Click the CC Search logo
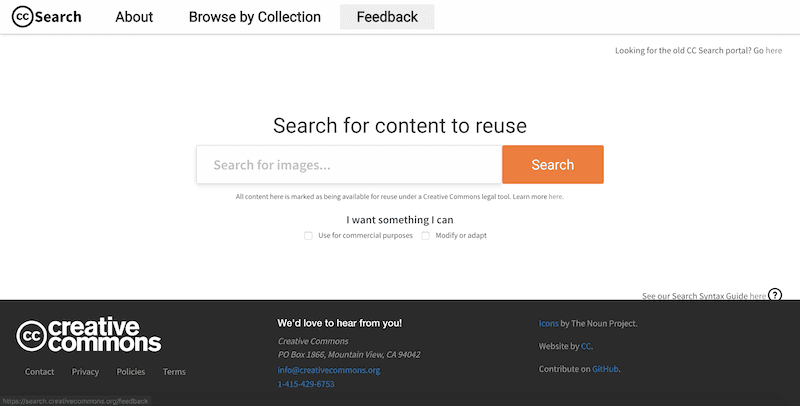The image size is (800, 406). tap(47, 17)
